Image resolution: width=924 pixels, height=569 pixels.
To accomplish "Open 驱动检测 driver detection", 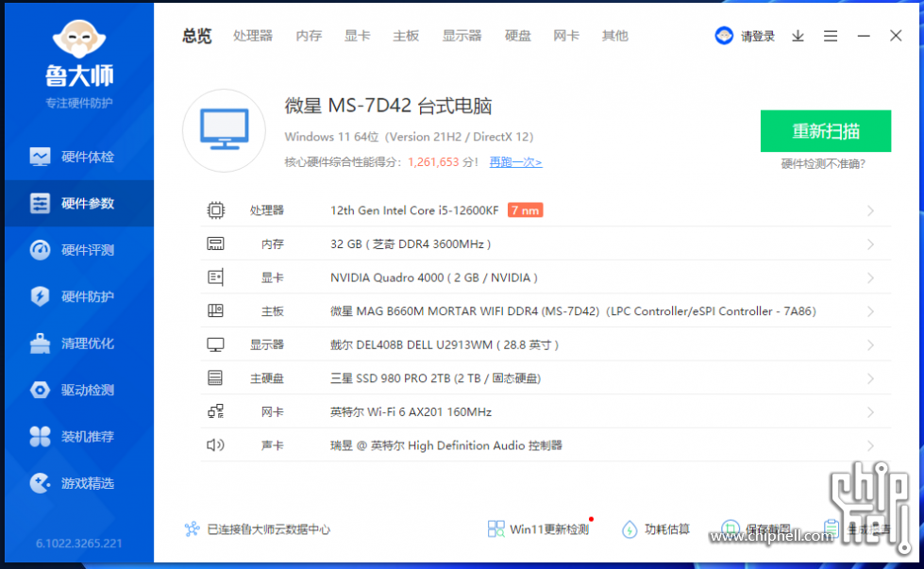I will pyautogui.click(x=79, y=390).
